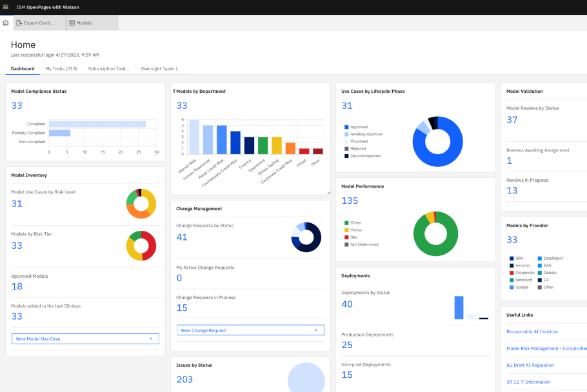The height and width of the screenshot is (392, 587).
Task: Click the plus icon on New Model Use Case
Action: pos(151,338)
